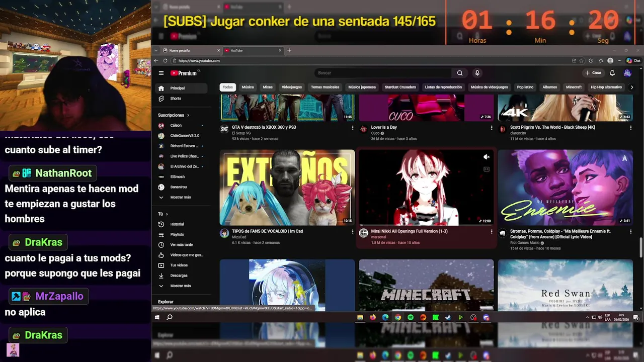Viewport: 644px width, 362px height.
Task: Go back with browser back arrow
Action: click(156, 60)
